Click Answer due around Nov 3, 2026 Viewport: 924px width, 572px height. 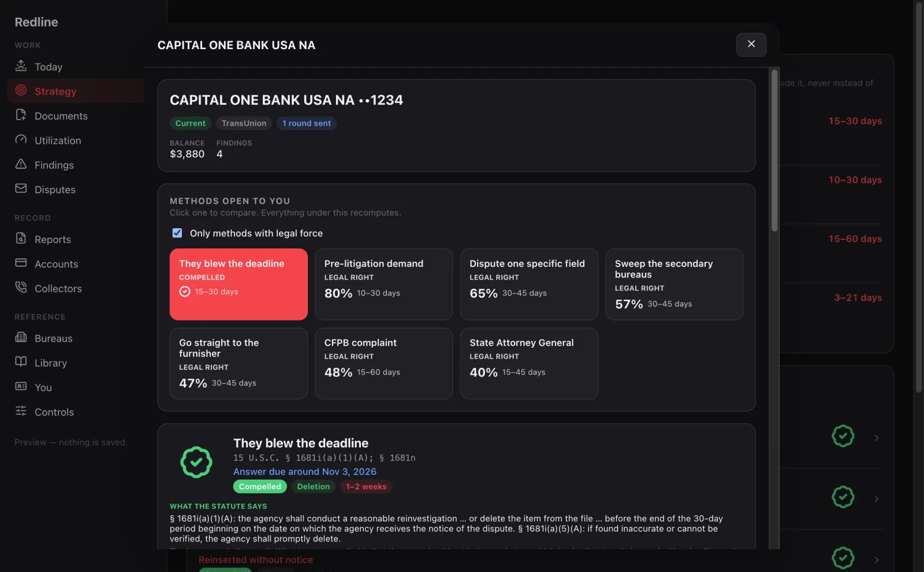pos(305,471)
